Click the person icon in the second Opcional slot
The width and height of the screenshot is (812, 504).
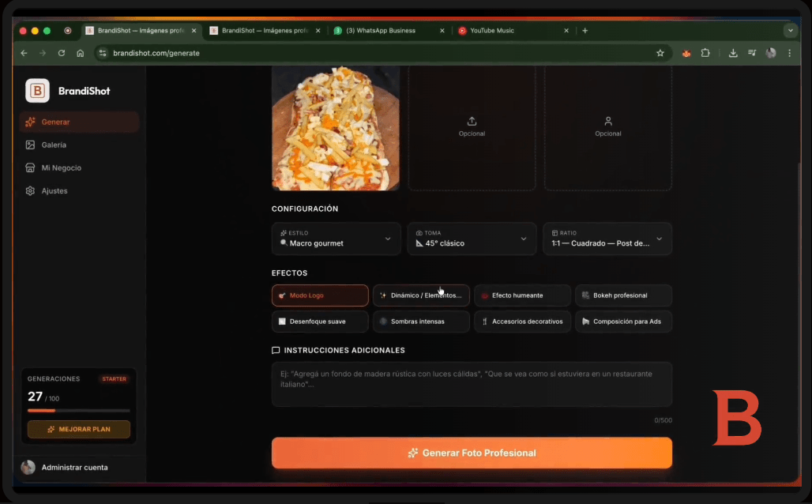[x=607, y=122]
